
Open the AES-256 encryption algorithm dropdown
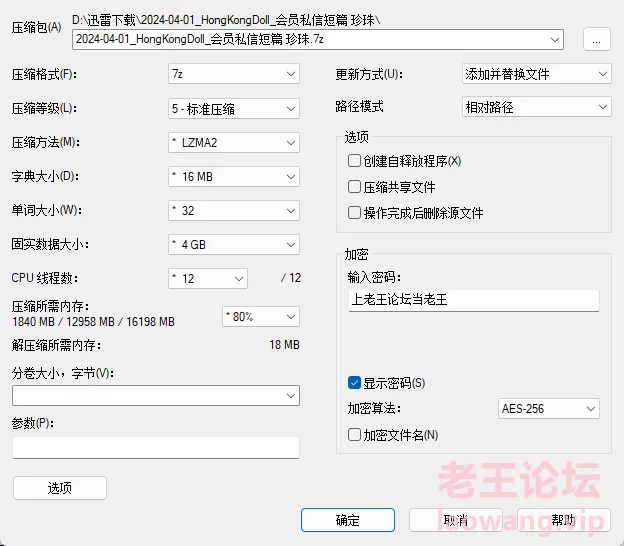click(x=548, y=409)
